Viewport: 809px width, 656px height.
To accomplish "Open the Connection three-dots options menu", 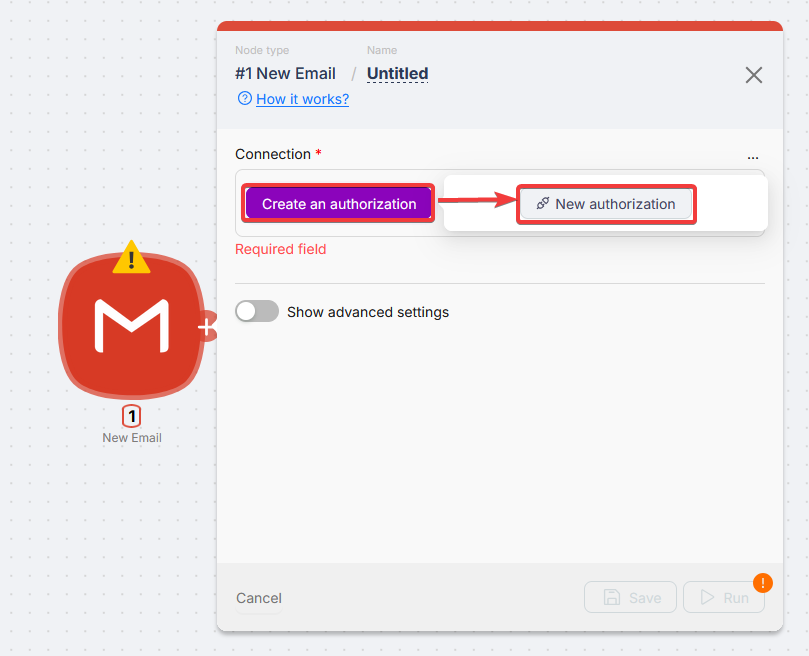I will (x=752, y=156).
